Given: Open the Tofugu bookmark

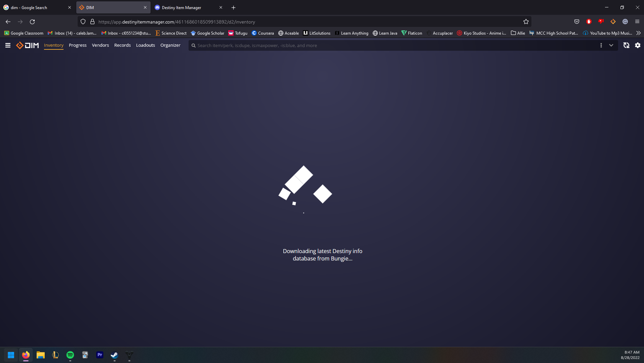Looking at the screenshot, I should point(238,33).
